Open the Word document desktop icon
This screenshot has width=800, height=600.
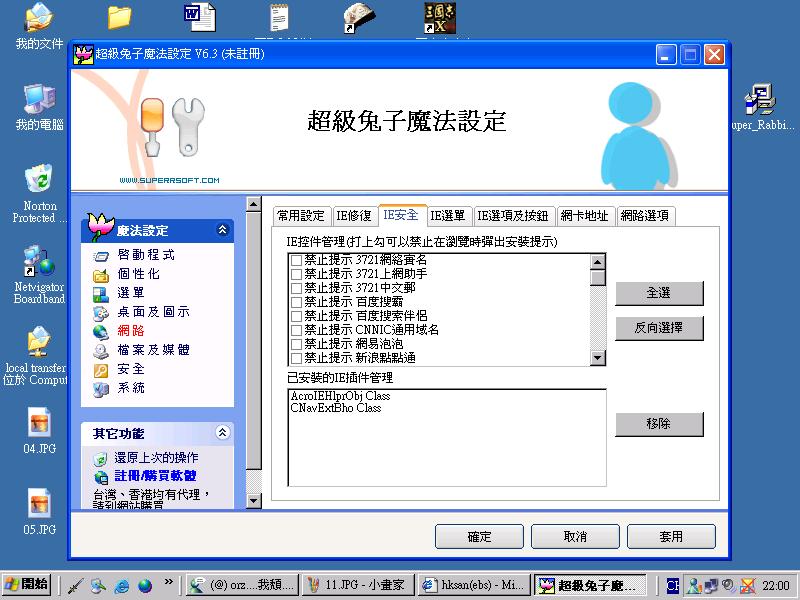(199, 17)
